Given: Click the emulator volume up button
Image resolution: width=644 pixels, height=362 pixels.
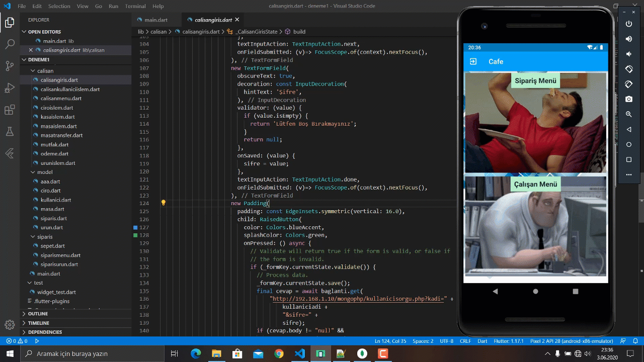Looking at the screenshot, I should [x=628, y=39].
